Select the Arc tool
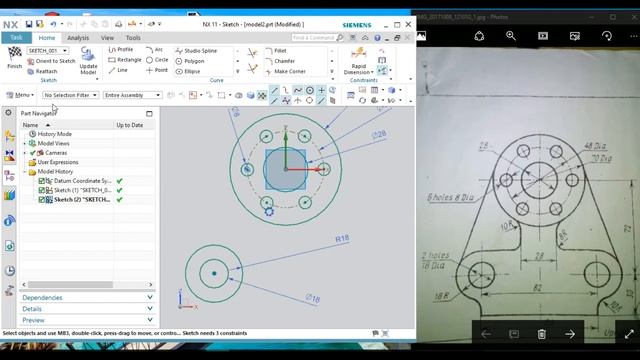Viewport: 640px width, 360px height. click(x=155, y=49)
